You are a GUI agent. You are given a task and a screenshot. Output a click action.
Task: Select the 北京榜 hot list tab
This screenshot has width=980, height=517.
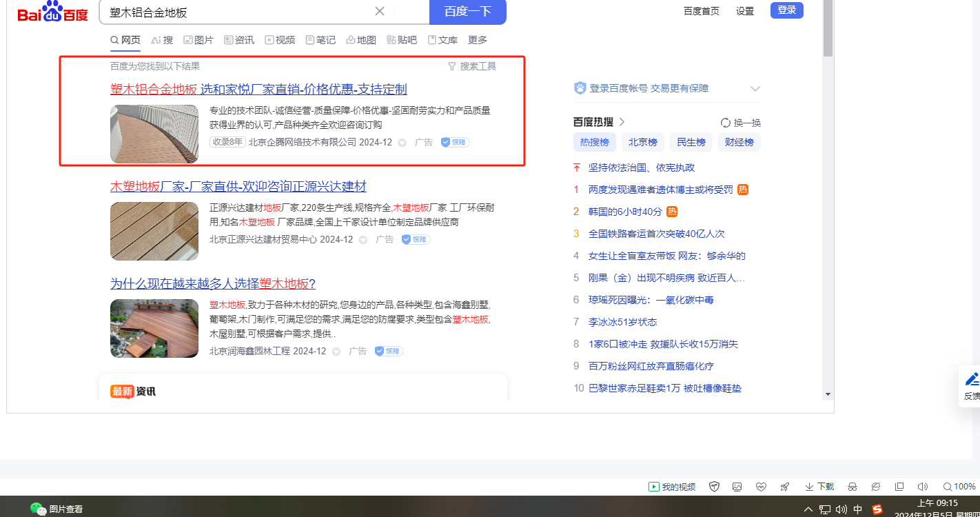click(642, 142)
